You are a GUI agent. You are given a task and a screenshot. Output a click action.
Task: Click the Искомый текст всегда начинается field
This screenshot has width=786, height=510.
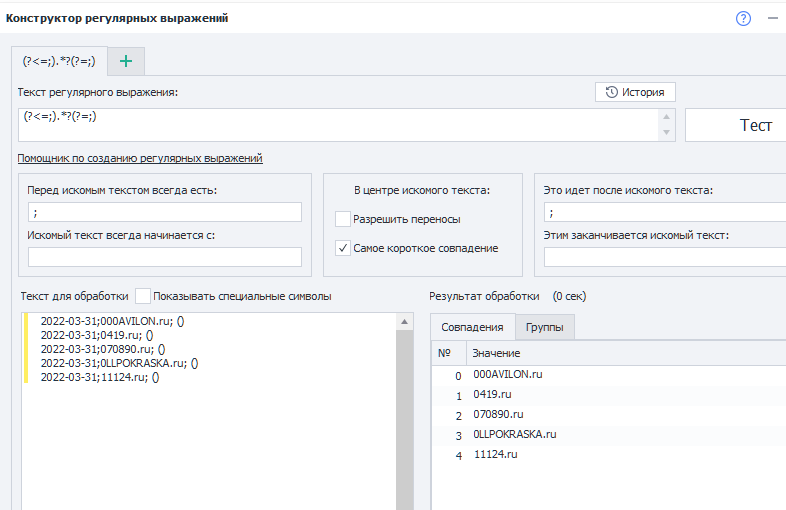coord(165,257)
